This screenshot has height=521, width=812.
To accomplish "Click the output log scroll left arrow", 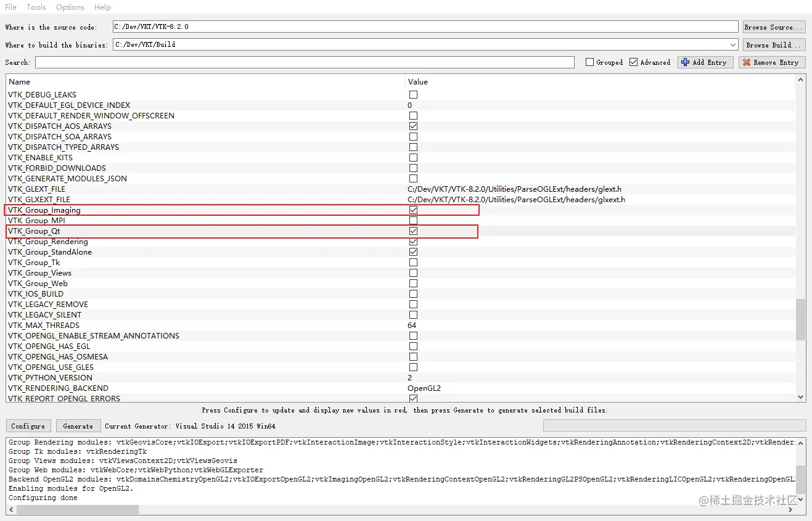I will (x=11, y=510).
